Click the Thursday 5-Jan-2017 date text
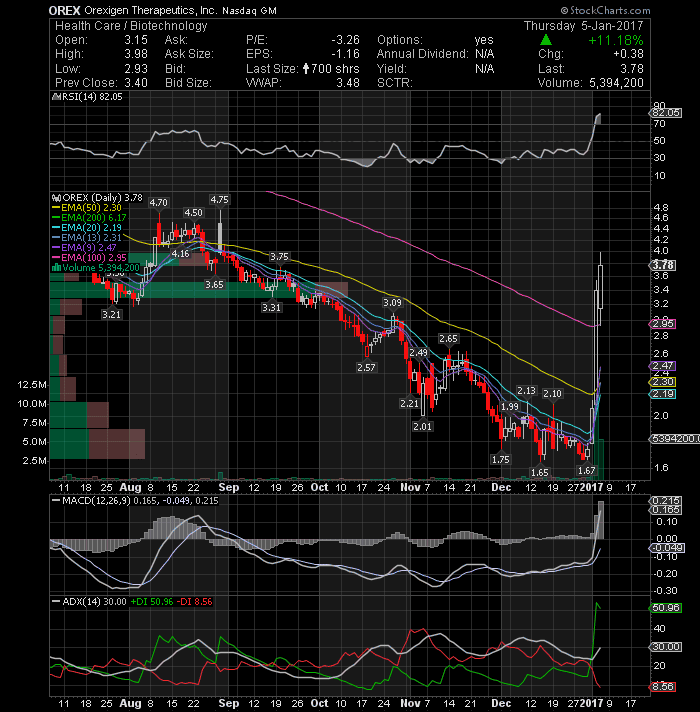700x712 pixels. click(x=584, y=26)
